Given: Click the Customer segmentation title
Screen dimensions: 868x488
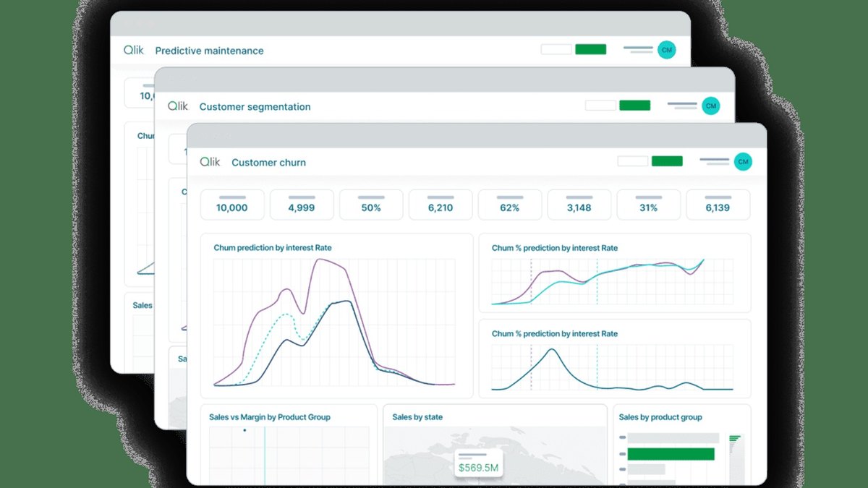Looking at the screenshot, I should (255, 107).
